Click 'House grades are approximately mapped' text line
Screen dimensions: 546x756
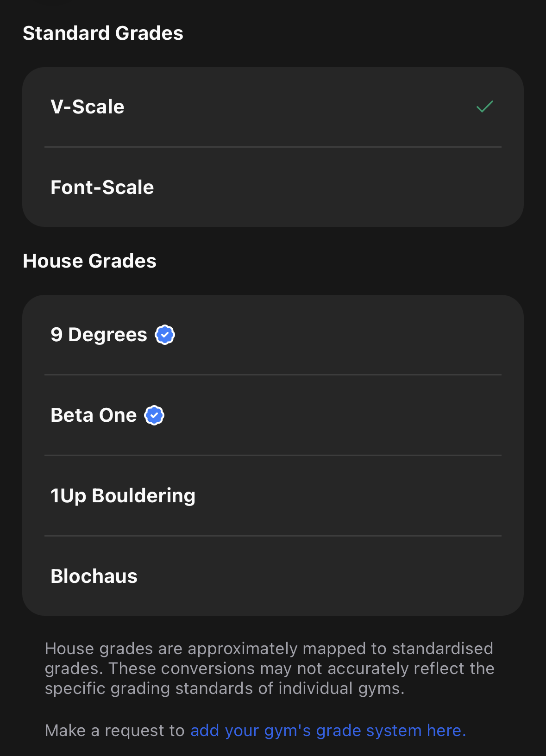[x=269, y=649]
